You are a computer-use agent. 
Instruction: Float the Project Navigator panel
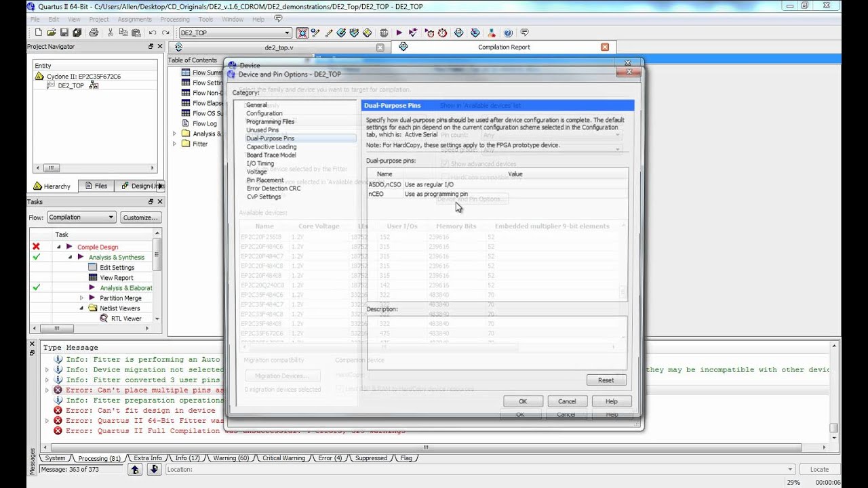pos(151,47)
